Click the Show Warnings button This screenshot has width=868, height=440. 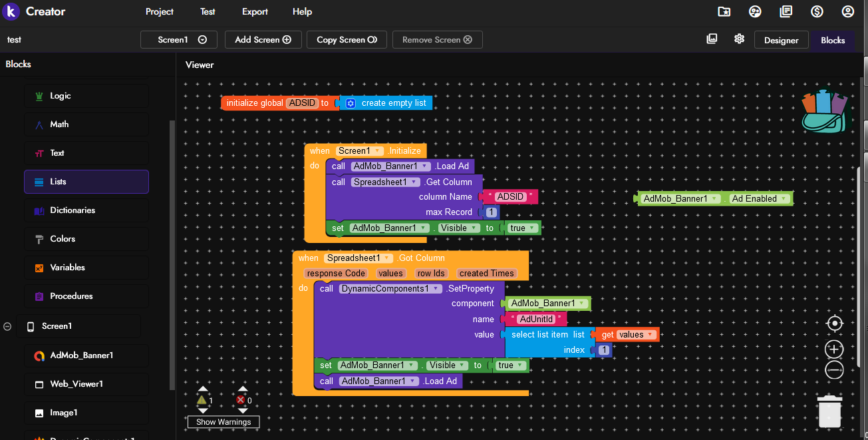coord(223,422)
